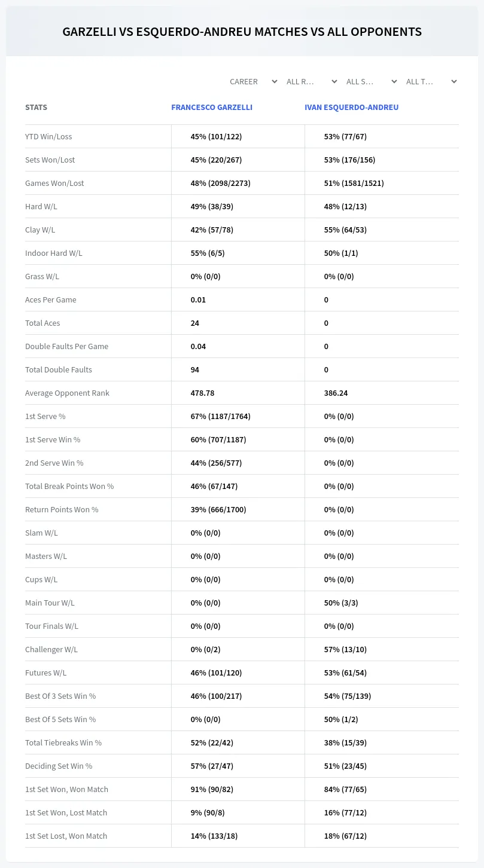Screen dimensions: 484x868
Task: Open the ALL S... surfaces dropdown
Action: tap(371, 81)
